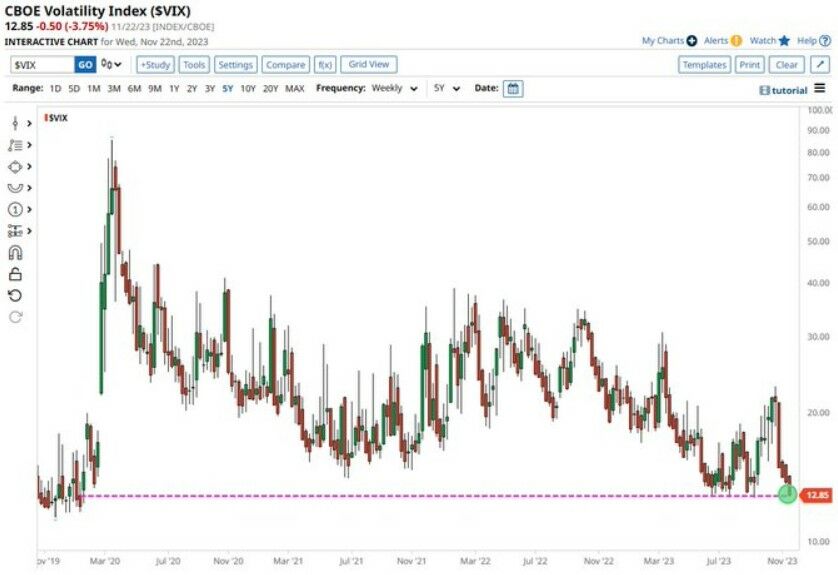
Task: Select the 3Y range
Action: tap(210, 89)
